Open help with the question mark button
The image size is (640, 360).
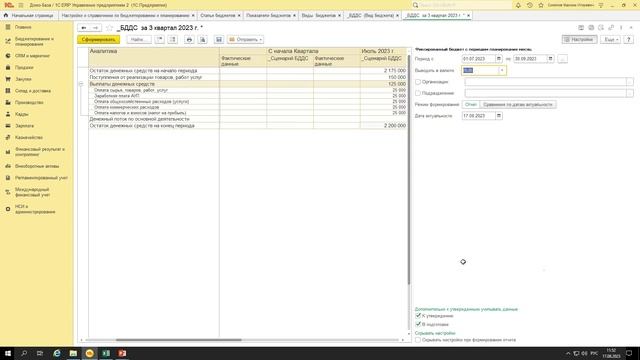coord(629,40)
